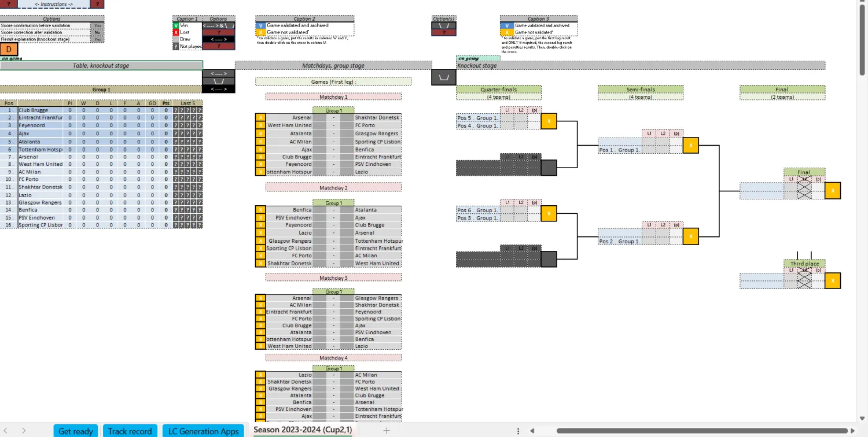868x437 pixels.
Task: Toggle Score confirmation before validation Yes cell
Action: pos(98,26)
